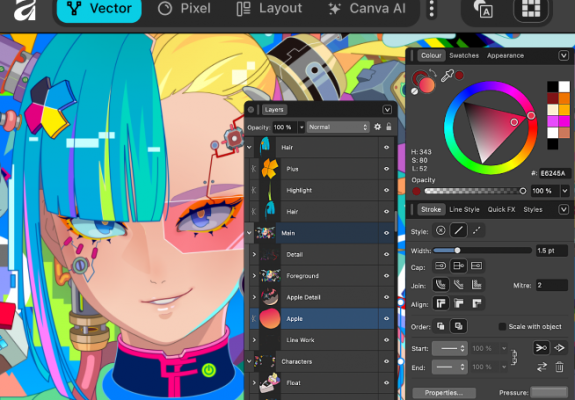
Task: Click the Properties... button
Action: click(444, 392)
